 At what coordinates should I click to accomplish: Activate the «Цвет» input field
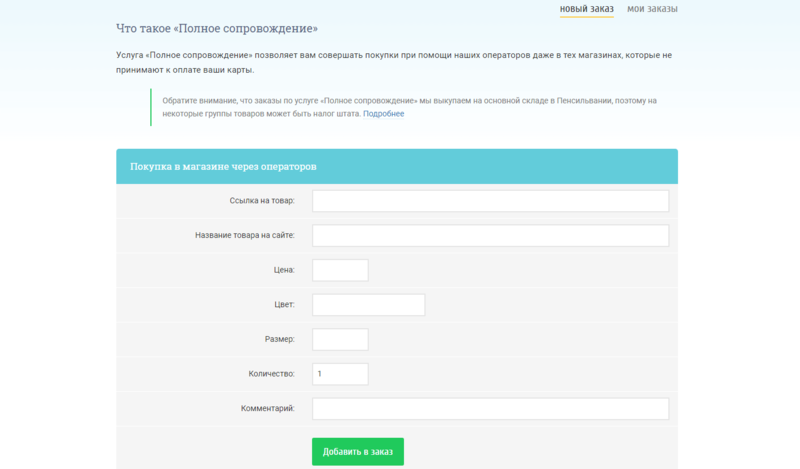click(368, 305)
